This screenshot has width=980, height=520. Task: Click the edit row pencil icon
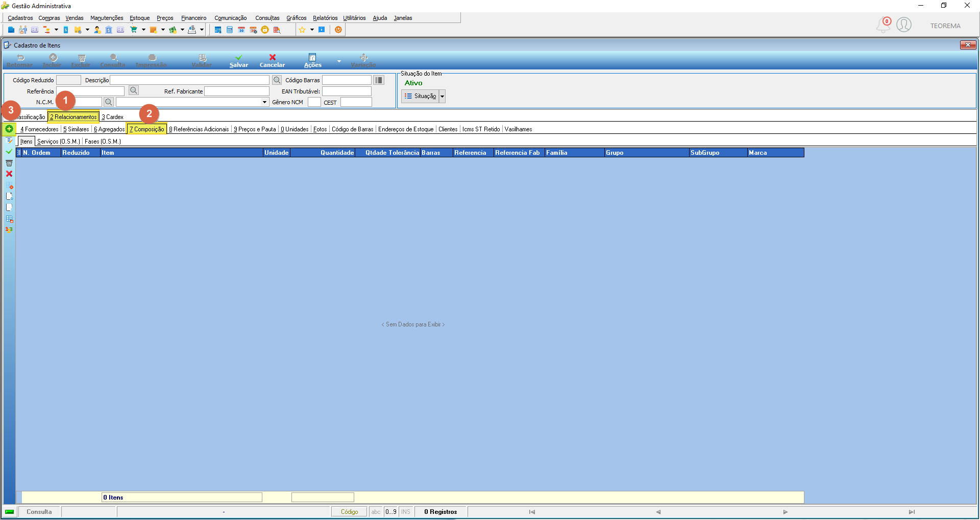pos(9,140)
